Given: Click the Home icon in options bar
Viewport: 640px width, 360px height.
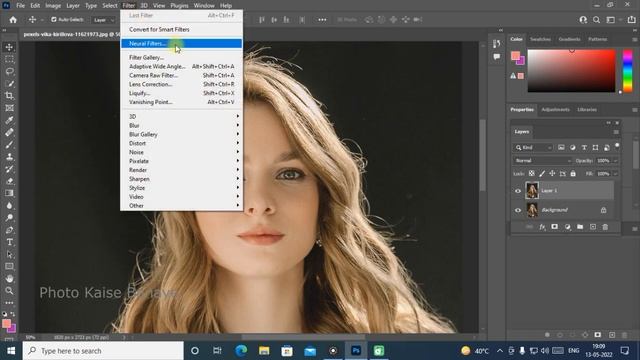Looking at the screenshot, I should (x=13, y=20).
